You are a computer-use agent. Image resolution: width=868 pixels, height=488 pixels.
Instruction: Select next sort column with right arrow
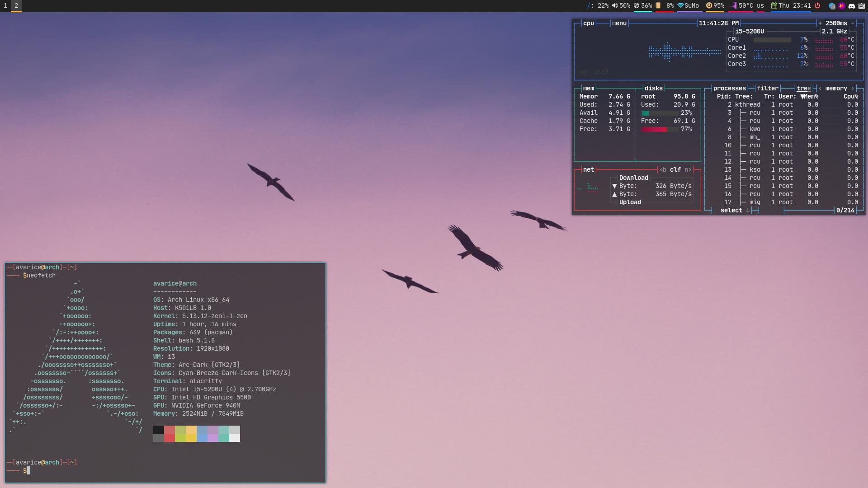coord(853,89)
